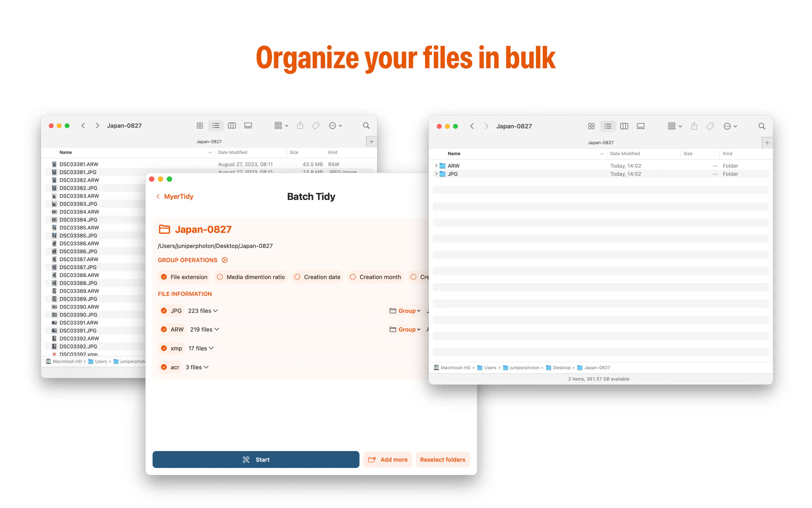This screenshot has height=508, width=812.
Task: Go forward in right Finder window
Action: (487, 126)
